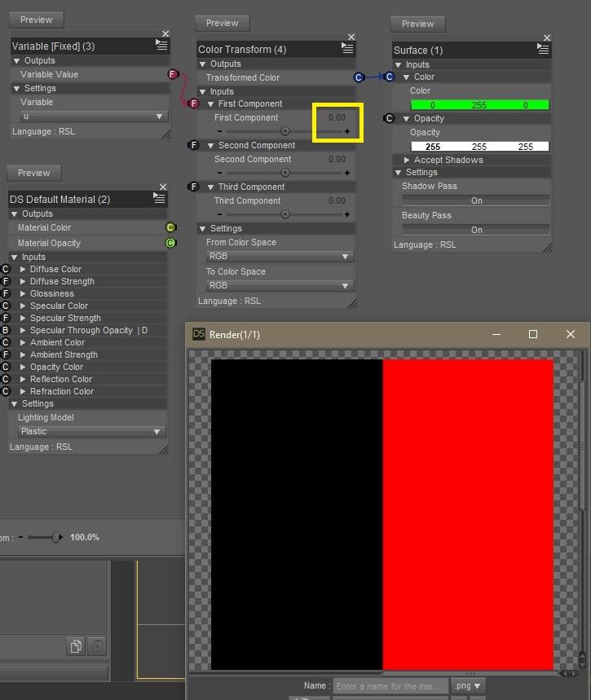
Task: Click the copy icon in the bottom-left panel
Action: 76,646
